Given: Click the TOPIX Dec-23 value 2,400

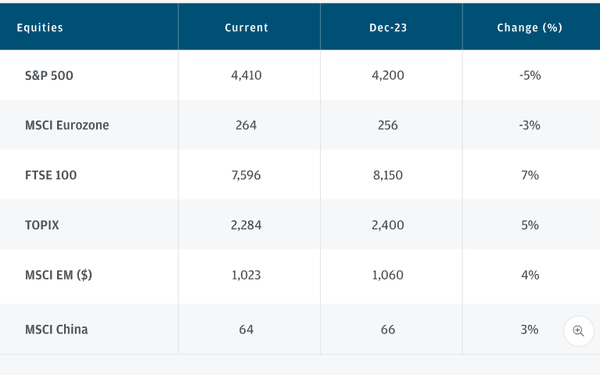Looking at the screenshot, I should (388, 225).
